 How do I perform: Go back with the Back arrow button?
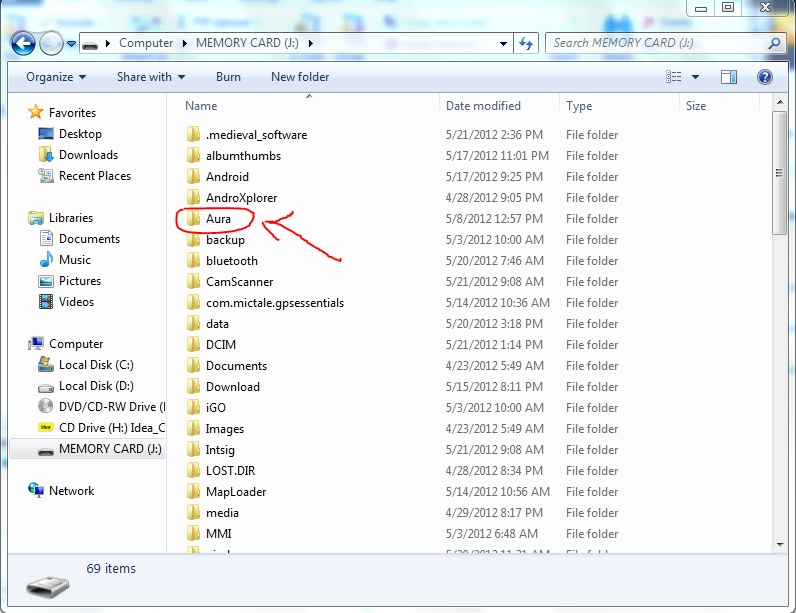click(x=23, y=44)
